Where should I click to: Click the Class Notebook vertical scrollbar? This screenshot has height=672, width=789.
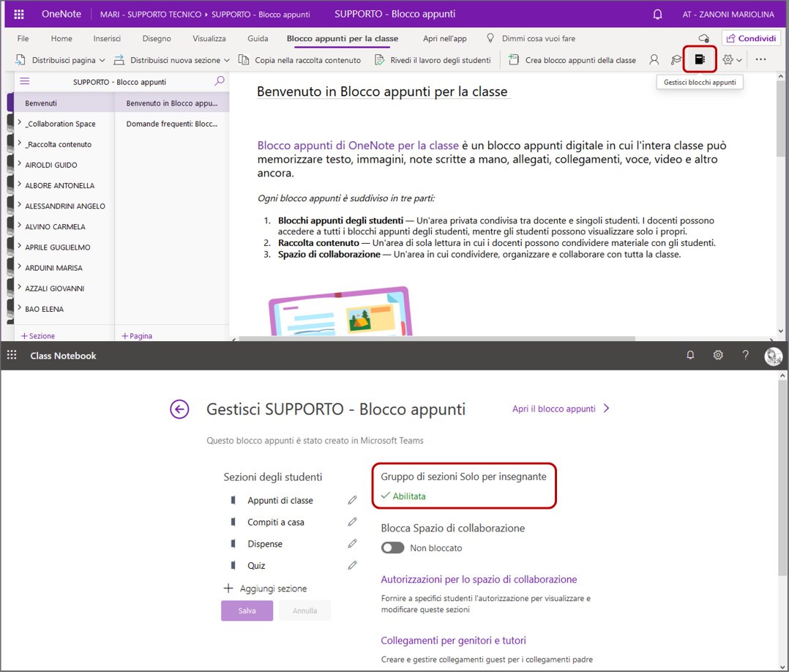click(x=782, y=478)
